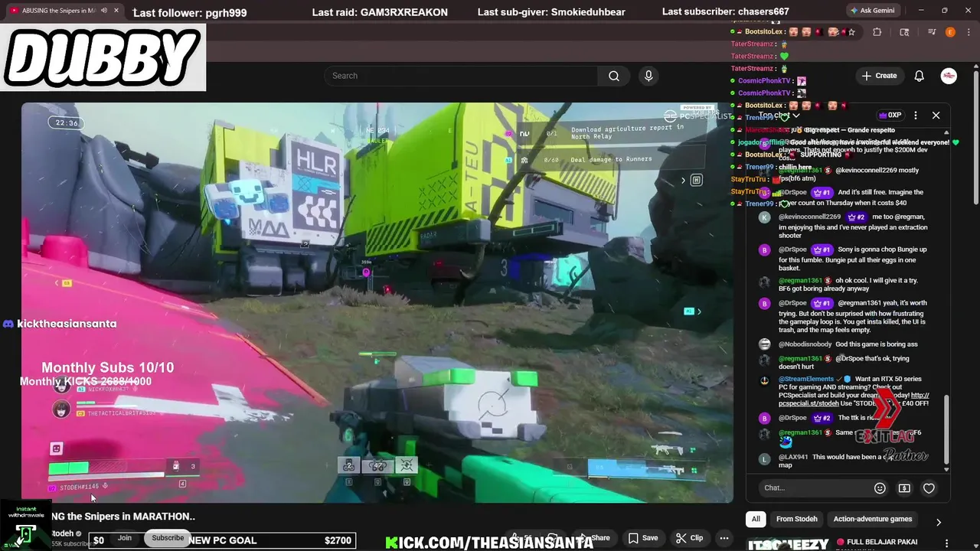Click the ITSQUEEZY recommended video thumbnail
Viewport: 980px width, 551px height.
(788, 544)
